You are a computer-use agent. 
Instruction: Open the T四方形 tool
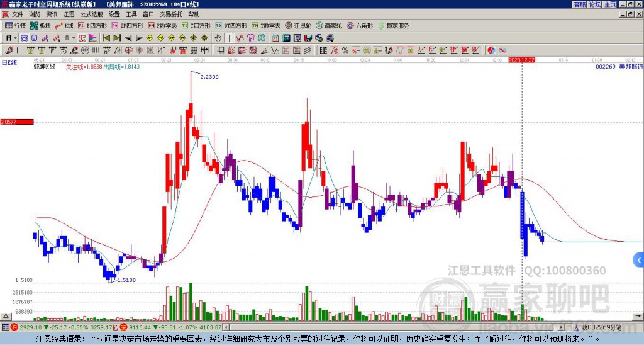click(196, 25)
